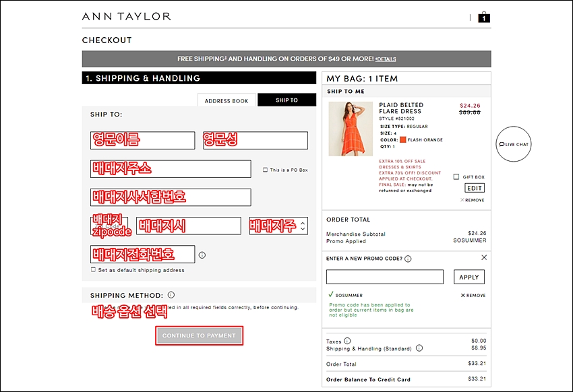Open free shipping Details link

(x=386, y=59)
